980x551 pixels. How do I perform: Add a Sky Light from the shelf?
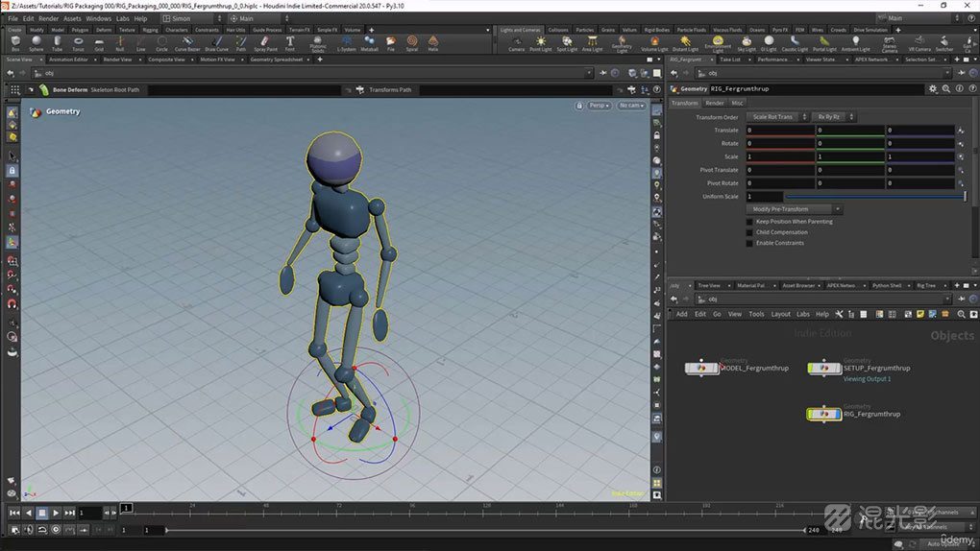[747, 43]
